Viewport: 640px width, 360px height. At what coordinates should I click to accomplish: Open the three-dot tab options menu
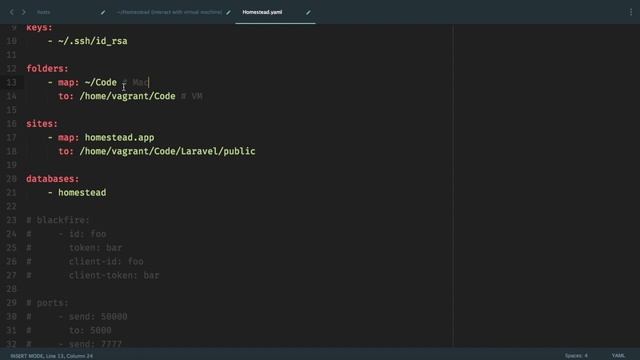(x=631, y=12)
